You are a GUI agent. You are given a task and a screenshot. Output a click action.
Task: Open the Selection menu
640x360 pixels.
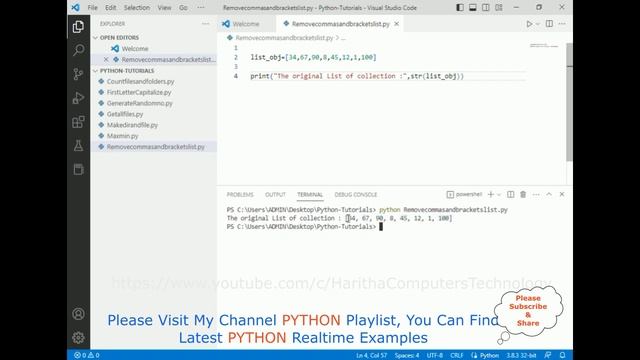coord(137,8)
